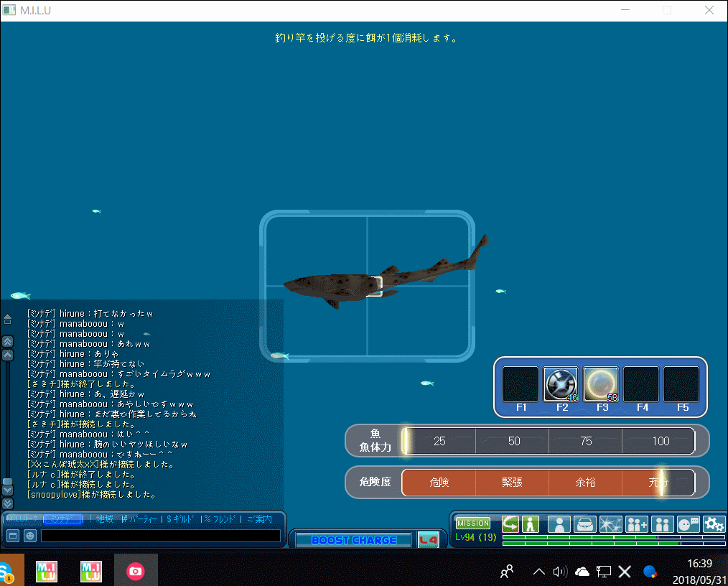Viewport: 728px width, 586px height.
Task: Open the sparkle skills icon
Action: [610, 525]
